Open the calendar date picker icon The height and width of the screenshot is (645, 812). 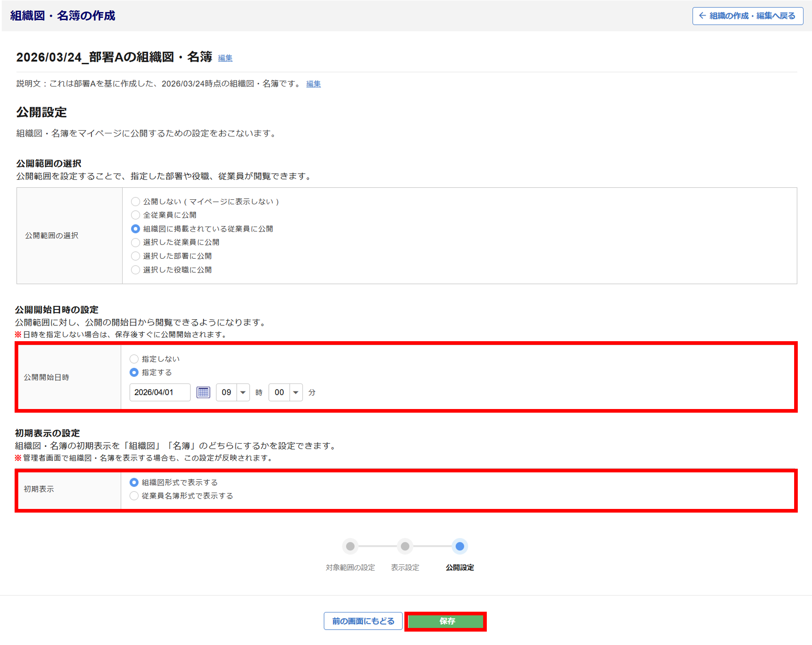(203, 392)
